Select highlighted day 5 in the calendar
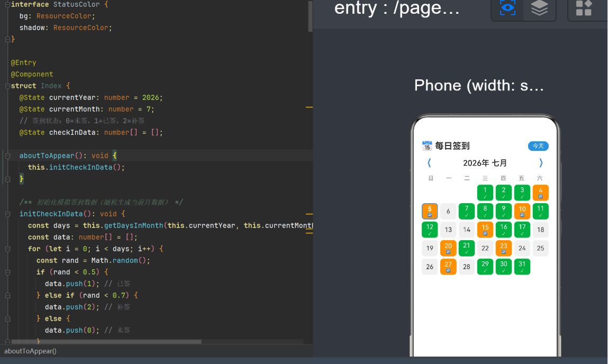Image resolution: width=608 pixels, height=364 pixels. (430, 211)
